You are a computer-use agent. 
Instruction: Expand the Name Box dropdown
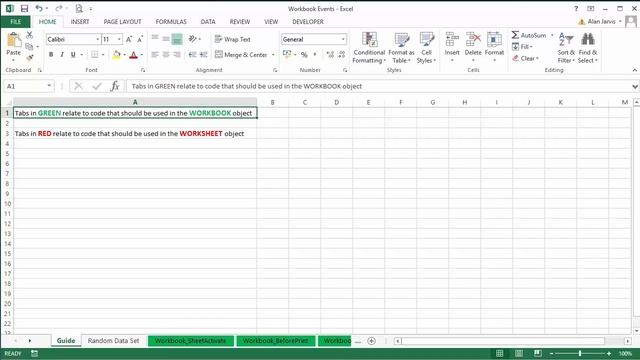click(x=49, y=86)
